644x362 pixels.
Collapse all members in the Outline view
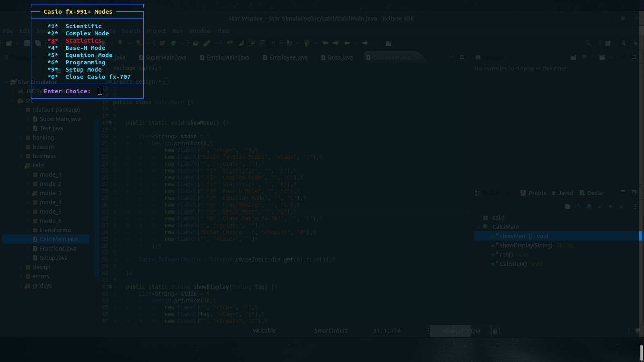[568, 206]
